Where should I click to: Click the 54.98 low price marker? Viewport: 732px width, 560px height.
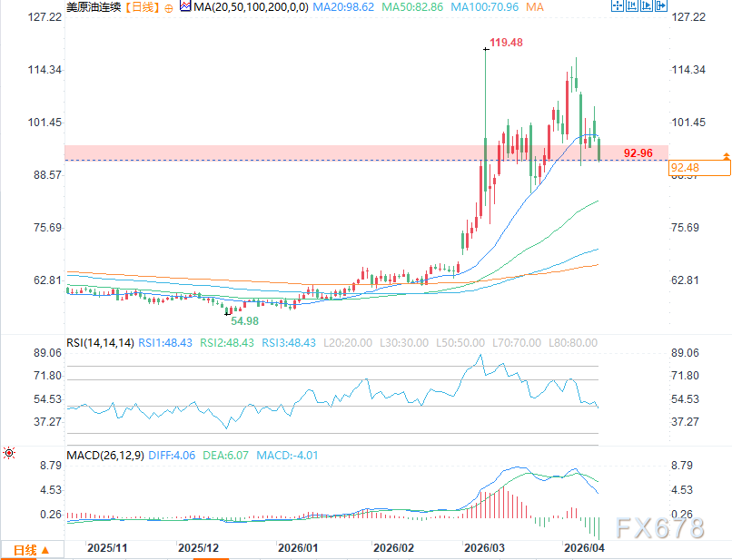tap(244, 321)
